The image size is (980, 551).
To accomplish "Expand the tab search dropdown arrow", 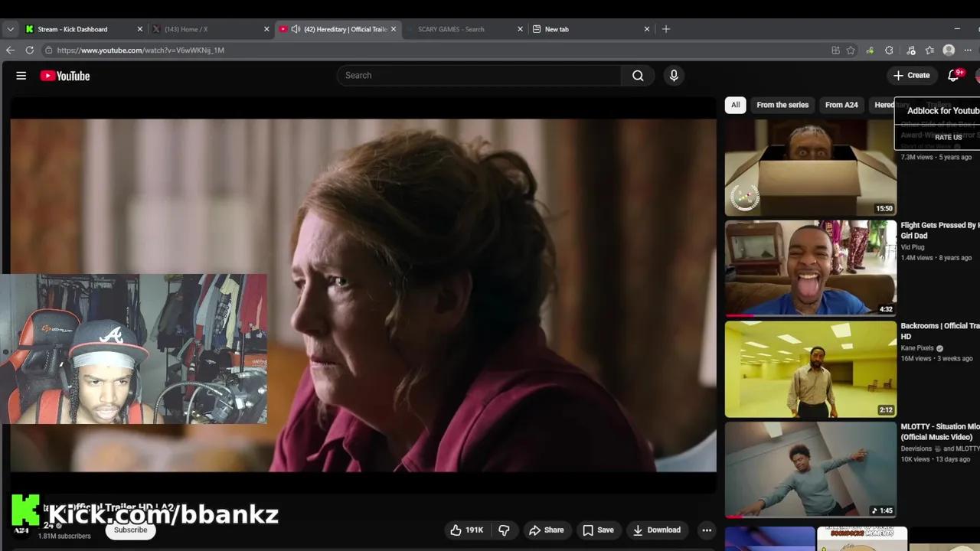I will pos(10,29).
